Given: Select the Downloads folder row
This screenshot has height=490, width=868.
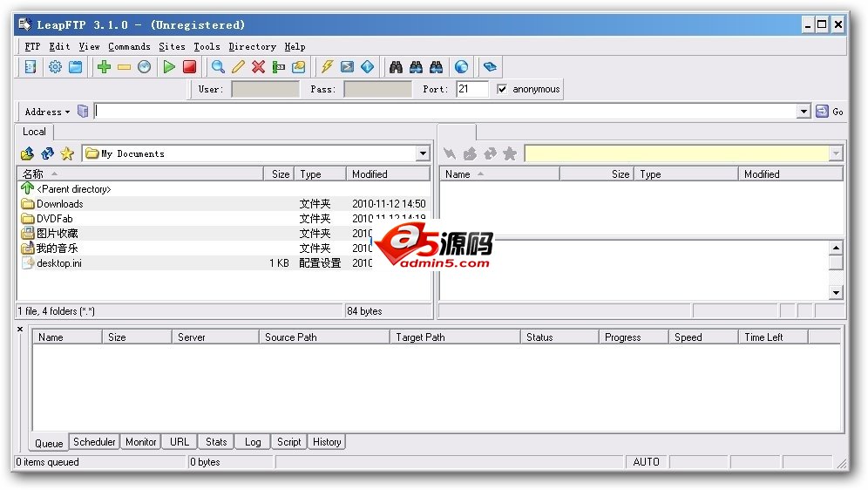Looking at the screenshot, I should pos(224,204).
